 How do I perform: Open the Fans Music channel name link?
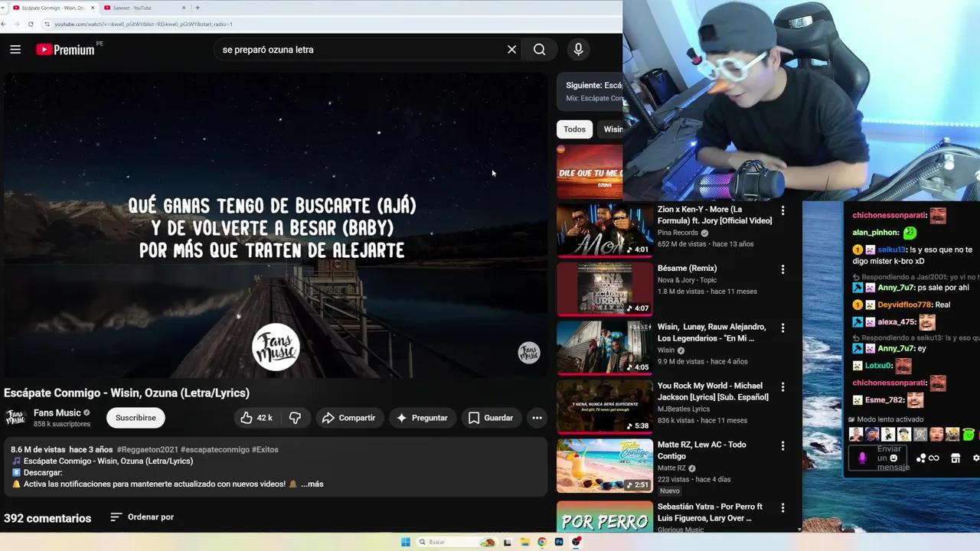[57, 413]
